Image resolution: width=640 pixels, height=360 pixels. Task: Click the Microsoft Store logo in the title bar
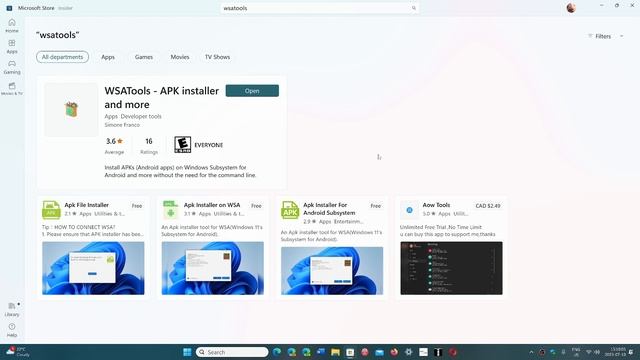pyautogui.click(x=9, y=8)
